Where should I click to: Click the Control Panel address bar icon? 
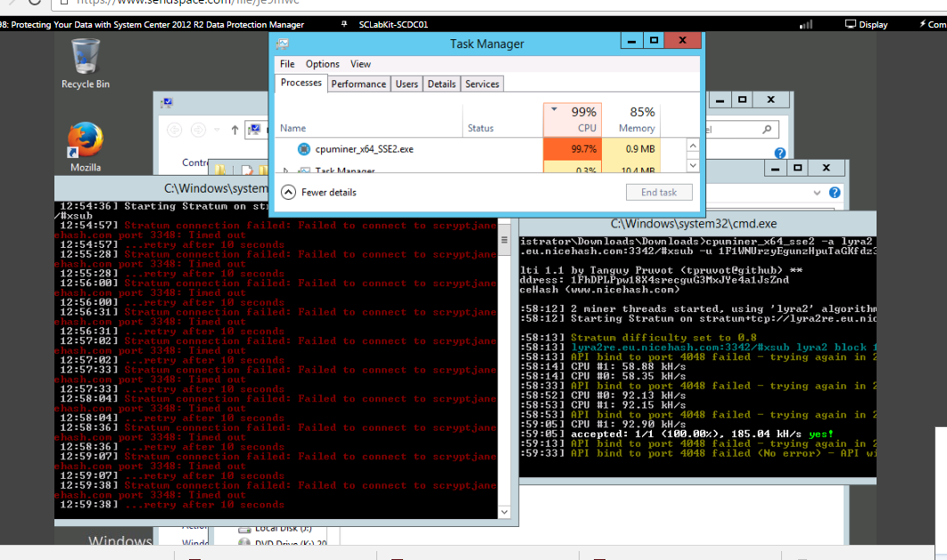(x=255, y=129)
